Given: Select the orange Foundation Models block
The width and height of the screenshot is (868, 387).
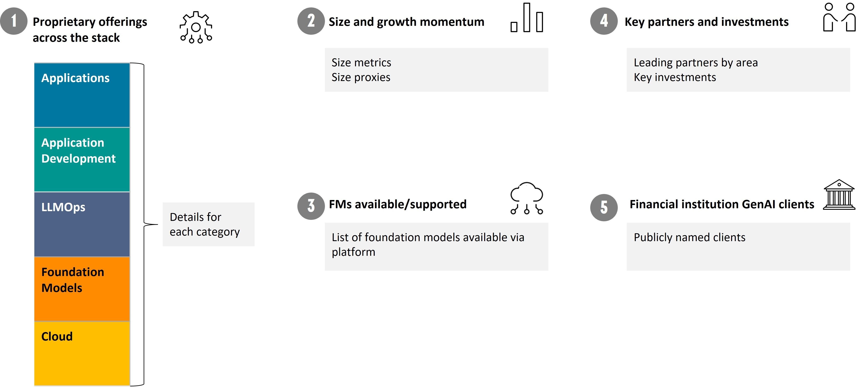Looking at the screenshot, I should pyautogui.click(x=82, y=289).
